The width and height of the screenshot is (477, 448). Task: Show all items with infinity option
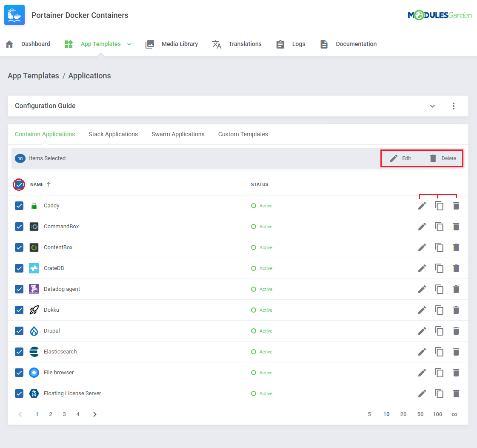454,414
